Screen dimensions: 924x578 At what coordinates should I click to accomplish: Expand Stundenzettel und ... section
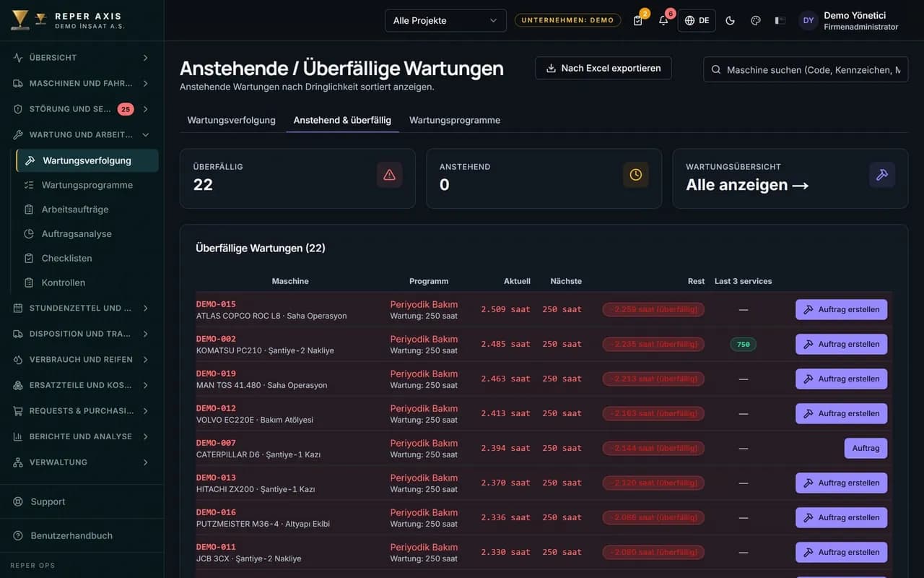pyautogui.click(x=82, y=308)
